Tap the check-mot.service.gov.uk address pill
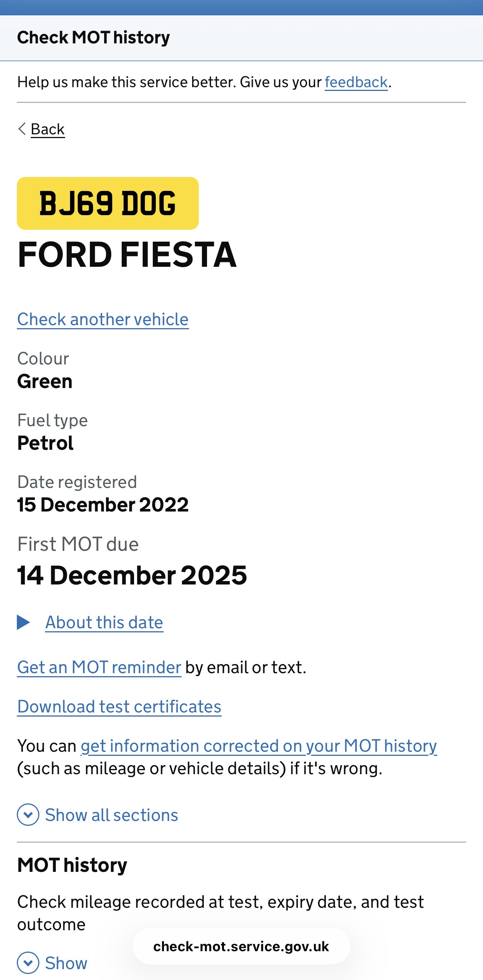The image size is (483, 980). tap(241, 946)
